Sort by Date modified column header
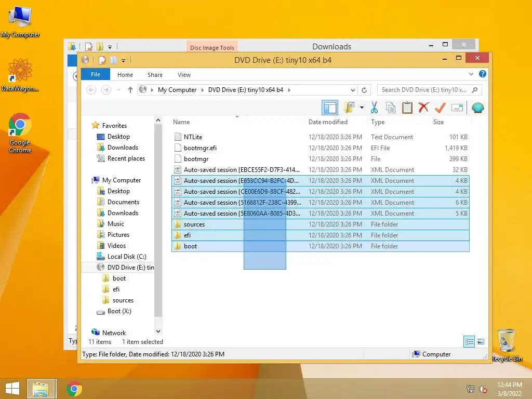 pos(328,122)
